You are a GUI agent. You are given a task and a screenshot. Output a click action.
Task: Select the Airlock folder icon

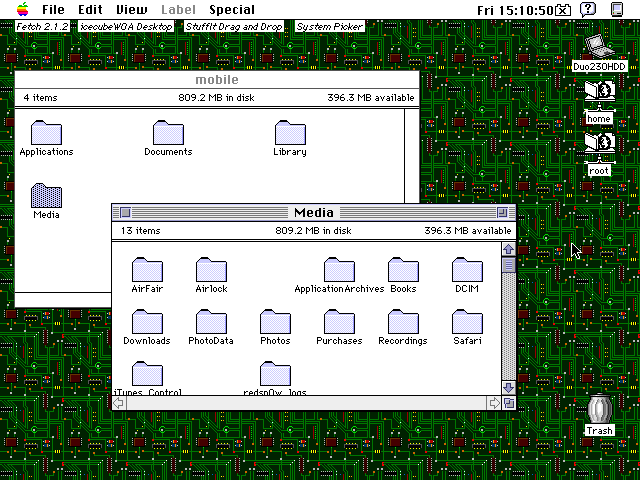coord(211,270)
